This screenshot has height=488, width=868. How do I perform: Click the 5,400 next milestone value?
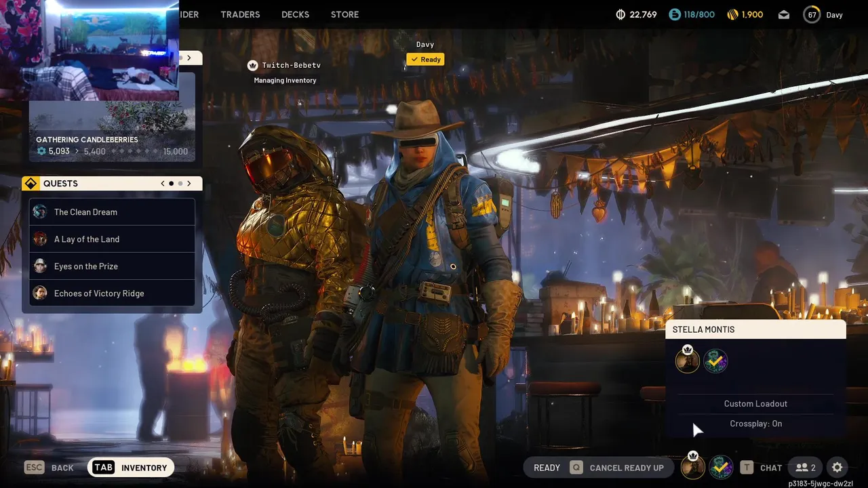[94, 151]
